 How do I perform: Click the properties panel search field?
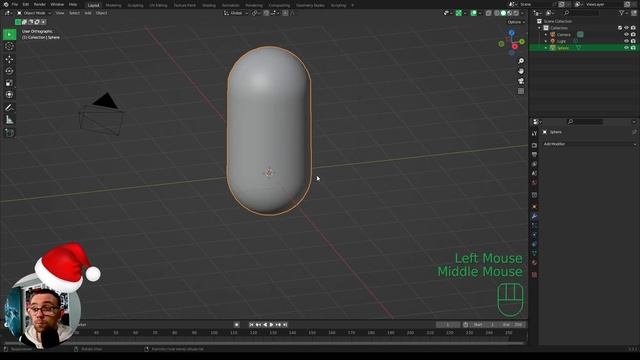(x=585, y=122)
